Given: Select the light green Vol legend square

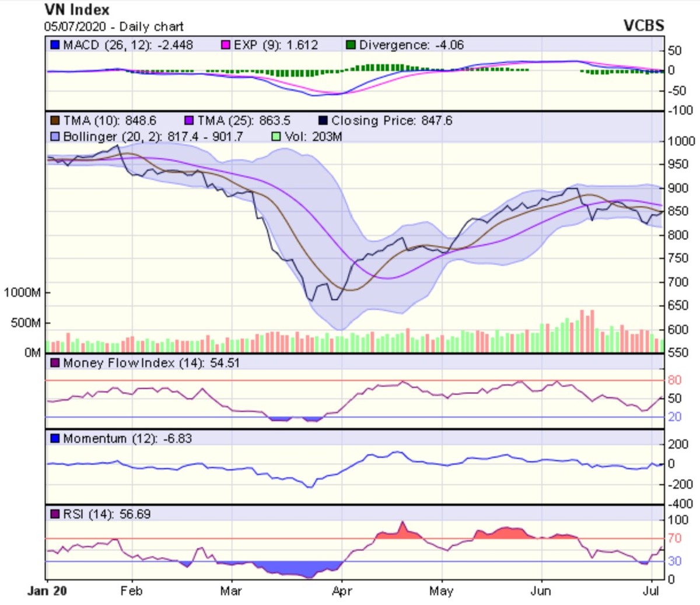Looking at the screenshot, I should coord(276,137).
